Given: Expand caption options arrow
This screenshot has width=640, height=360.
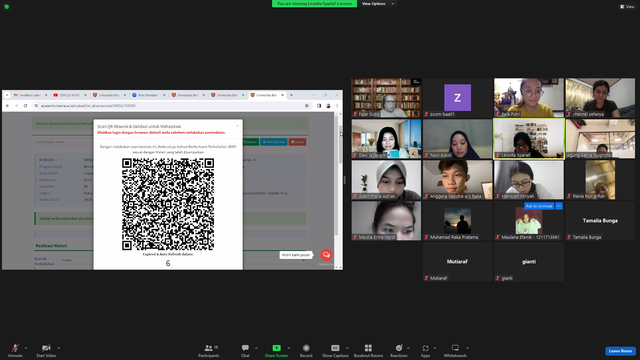Looking at the screenshot, I should pos(347,348).
